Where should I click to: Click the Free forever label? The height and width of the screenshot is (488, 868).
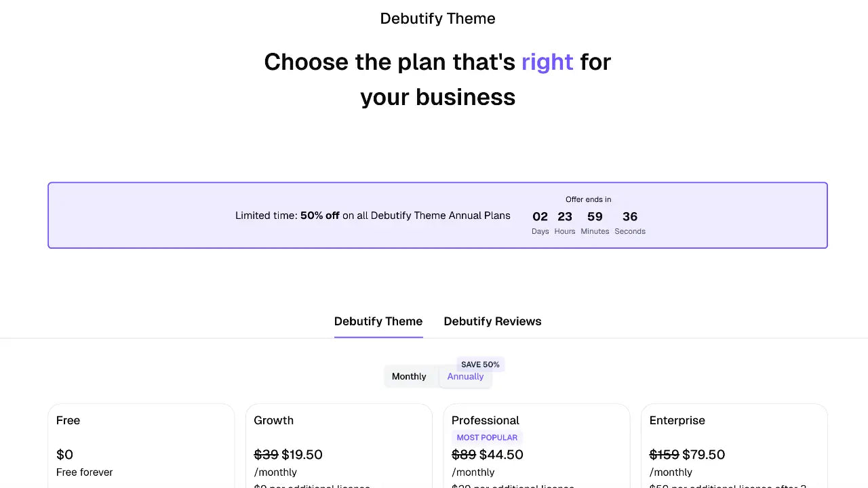84,472
